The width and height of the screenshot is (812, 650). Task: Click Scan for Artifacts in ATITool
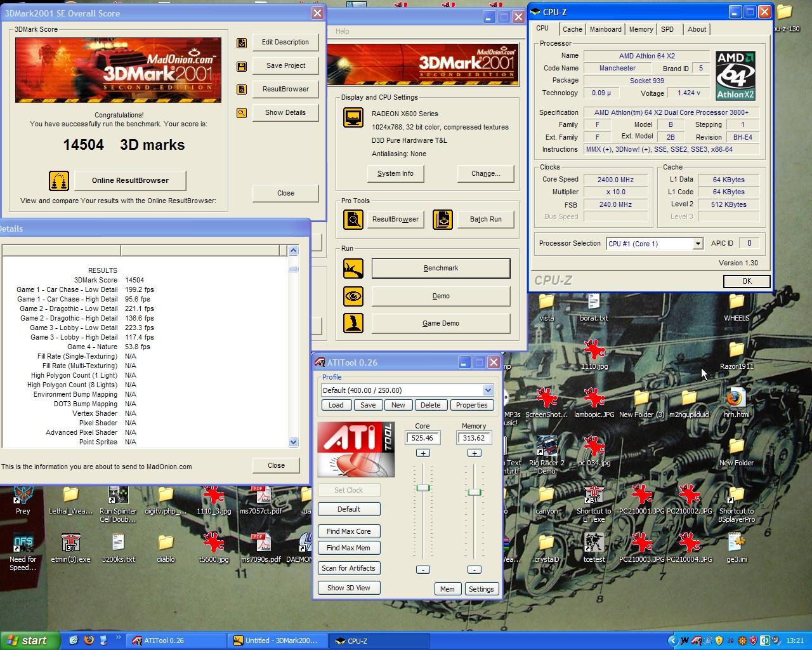point(349,568)
